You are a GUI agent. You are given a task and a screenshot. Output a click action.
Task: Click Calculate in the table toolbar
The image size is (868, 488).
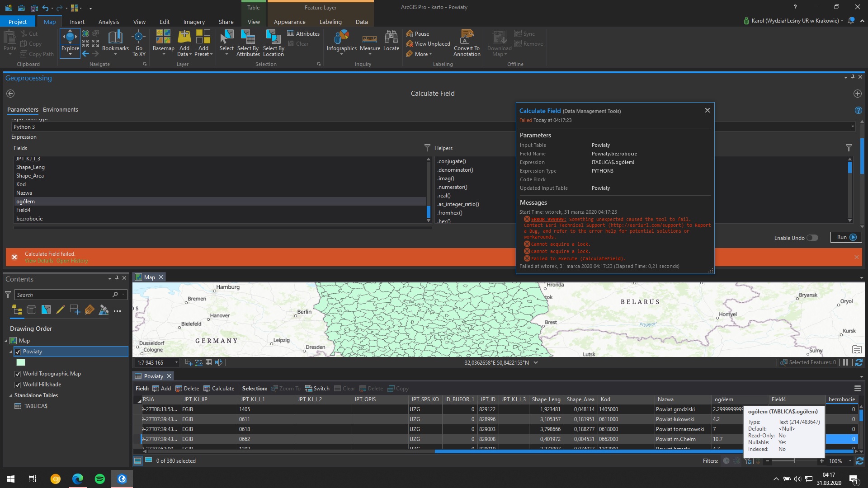click(x=219, y=389)
